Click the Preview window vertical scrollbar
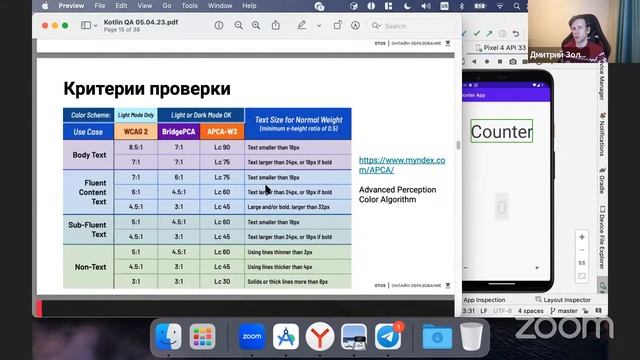640x360 pixels. [458, 145]
